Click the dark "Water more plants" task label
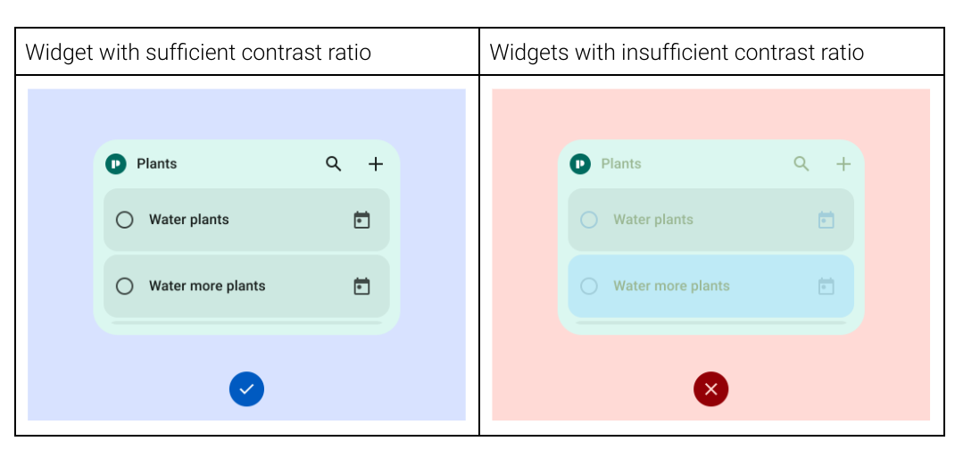980x458 pixels. pos(207,287)
